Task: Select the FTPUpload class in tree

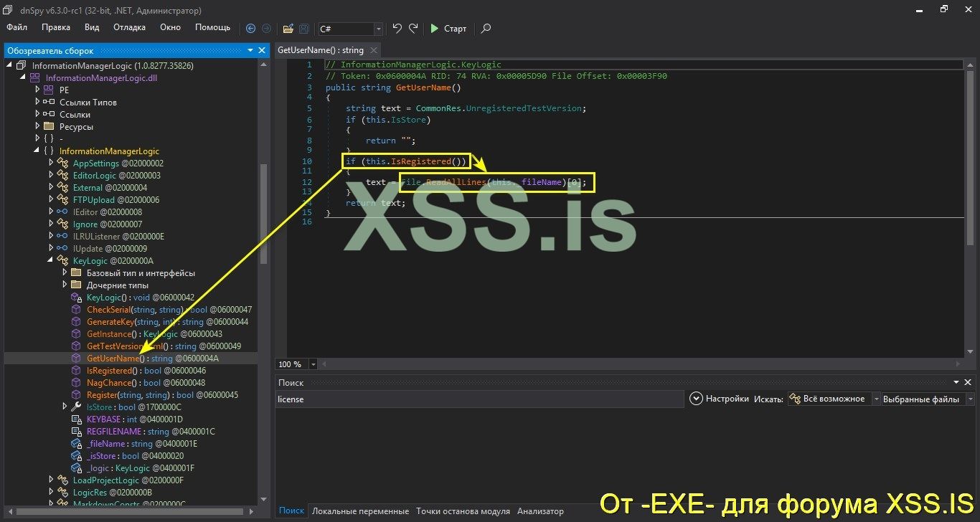Action: pos(116,199)
